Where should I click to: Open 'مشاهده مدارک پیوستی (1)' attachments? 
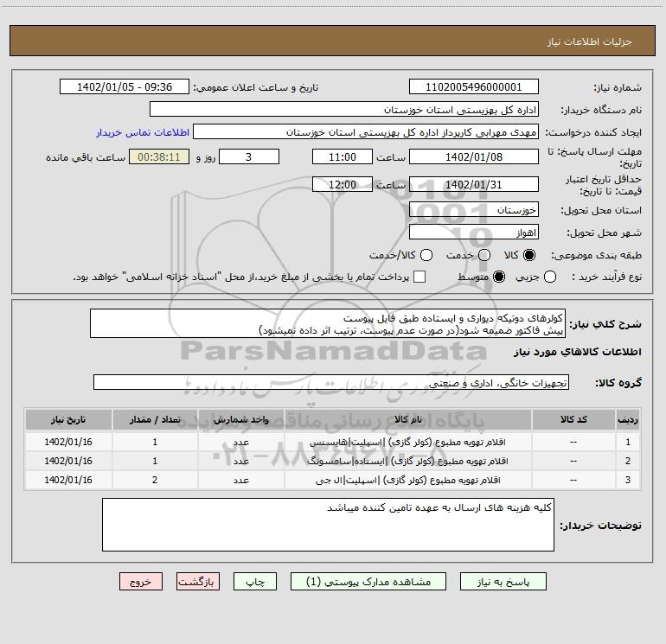[x=368, y=582]
